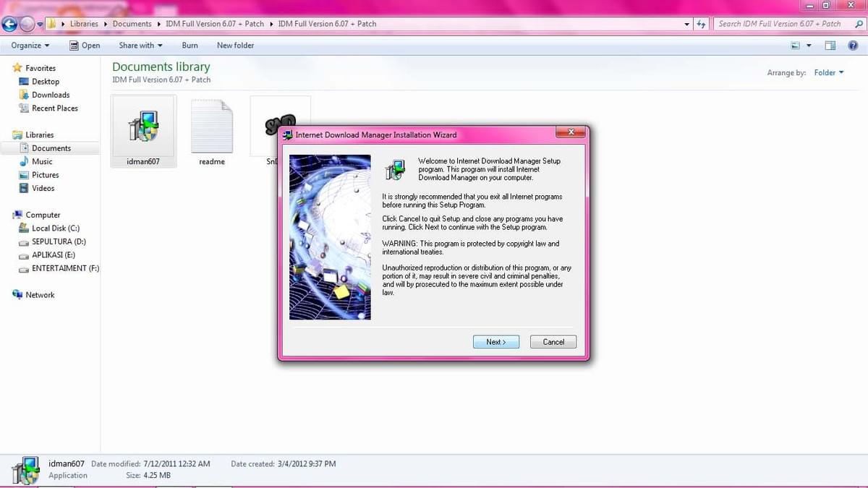Expand Arrange by Folder dropdown
The width and height of the screenshot is (868, 488).
[829, 73]
